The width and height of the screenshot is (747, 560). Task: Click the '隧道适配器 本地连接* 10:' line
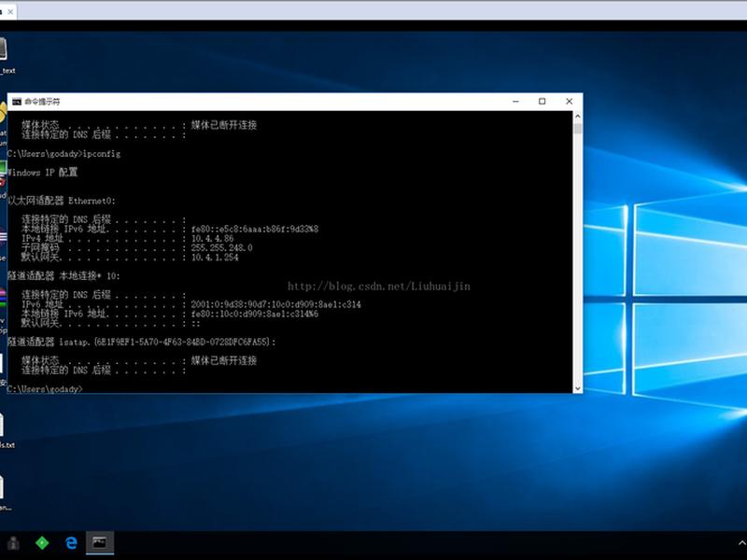tap(63, 275)
